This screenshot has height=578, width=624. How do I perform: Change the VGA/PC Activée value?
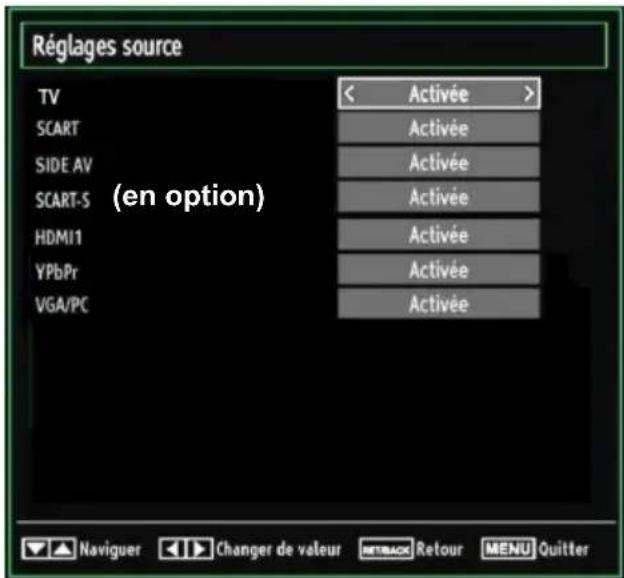click(439, 304)
